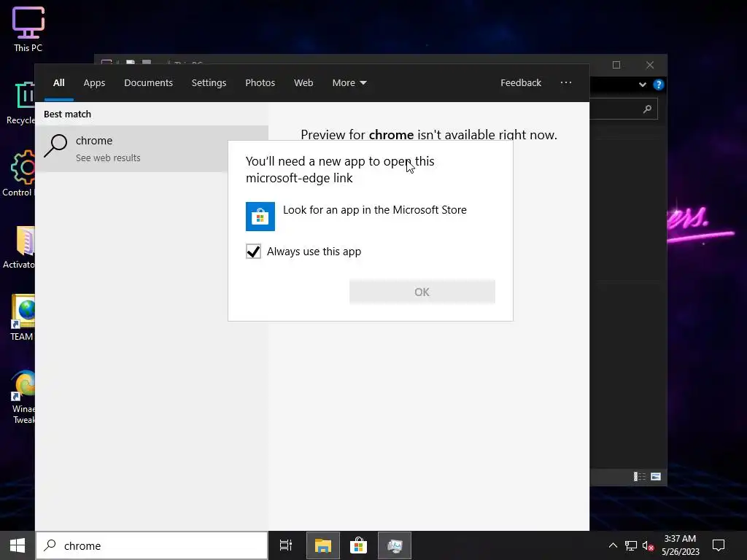The width and height of the screenshot is (747, 560).
Task: Click Windows Start button
Action: 18,545
